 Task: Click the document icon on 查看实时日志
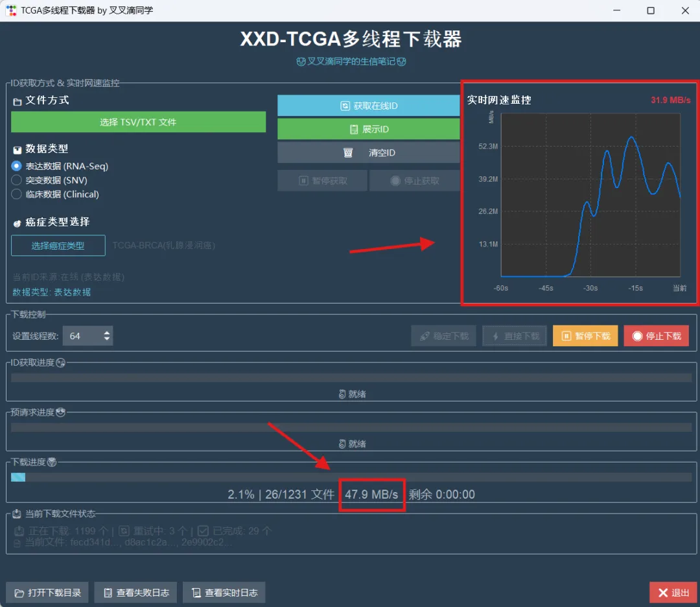click(196, 593)
